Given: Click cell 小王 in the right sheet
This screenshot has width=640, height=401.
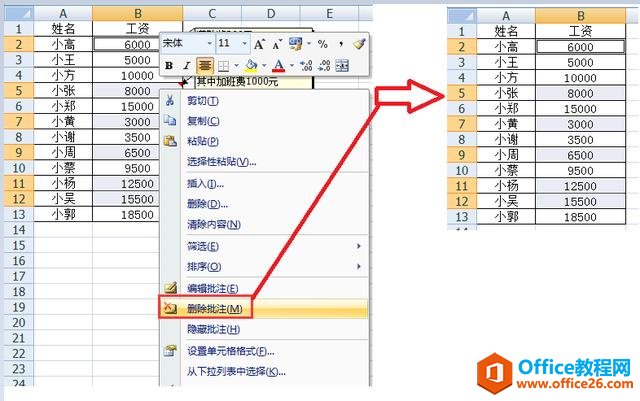Looking at the screenshot, I should point(506,62).
